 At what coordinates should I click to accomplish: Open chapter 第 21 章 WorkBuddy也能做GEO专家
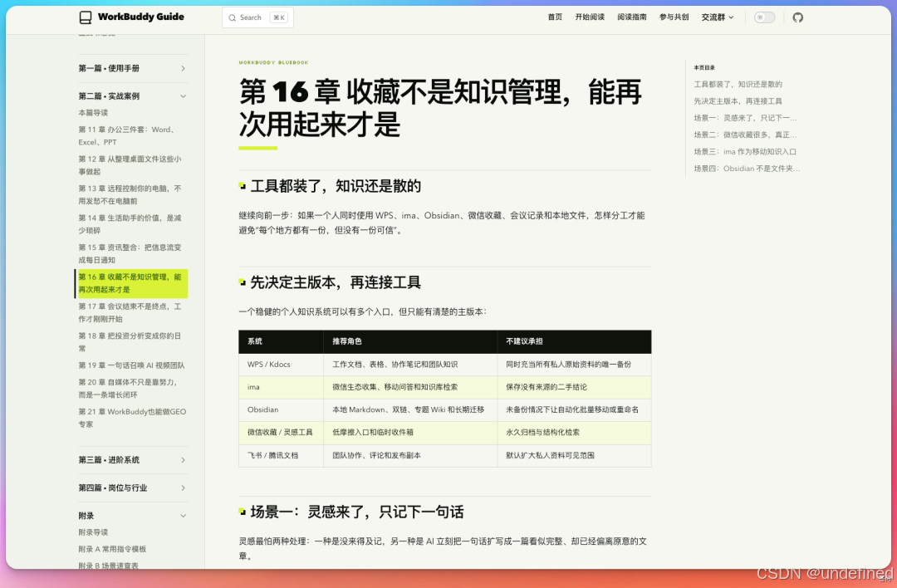132,418
